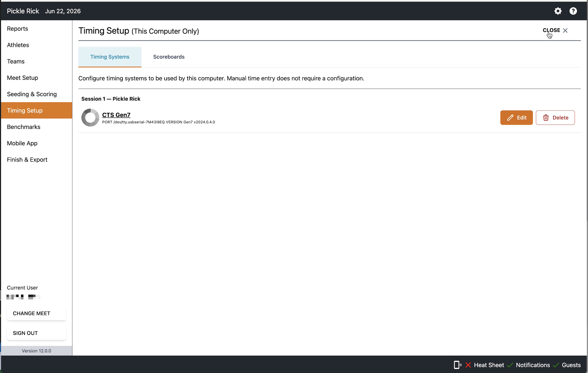Click the Notifications status label

pos(533,365)
